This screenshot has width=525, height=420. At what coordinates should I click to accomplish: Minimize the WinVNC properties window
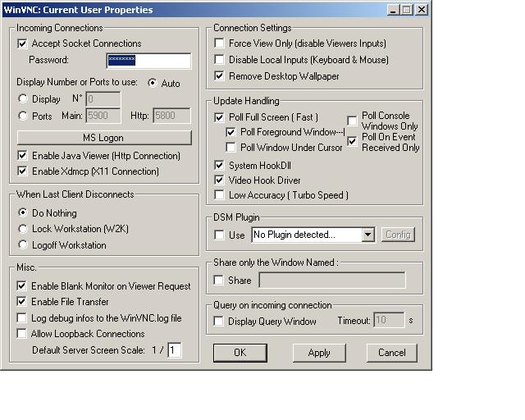tap(394, 10)
